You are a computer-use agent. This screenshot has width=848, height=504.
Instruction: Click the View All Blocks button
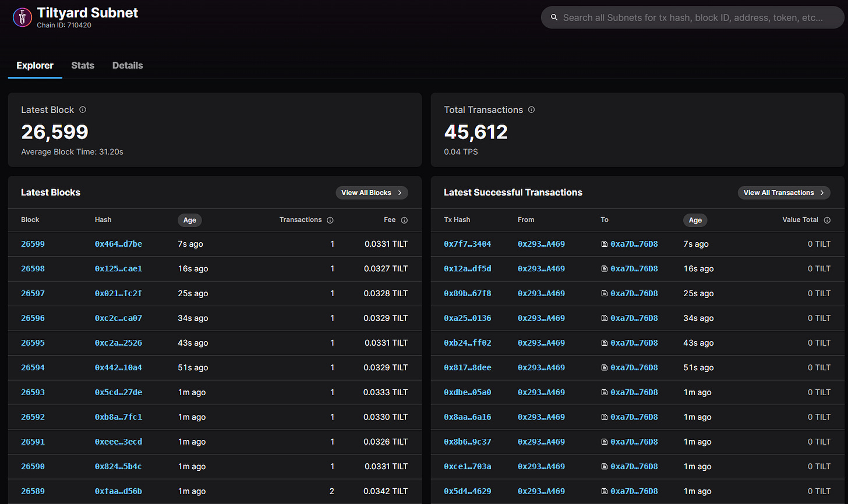[x=372, y=193]
